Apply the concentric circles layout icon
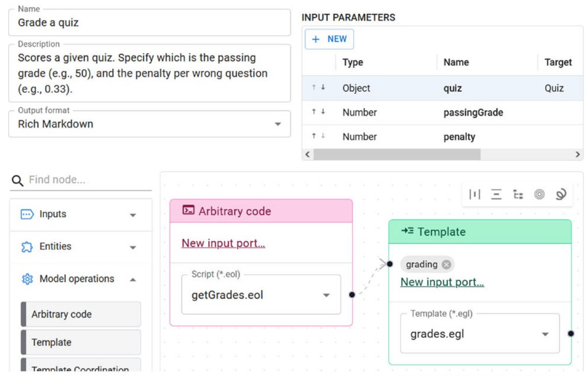 (539, 194)
